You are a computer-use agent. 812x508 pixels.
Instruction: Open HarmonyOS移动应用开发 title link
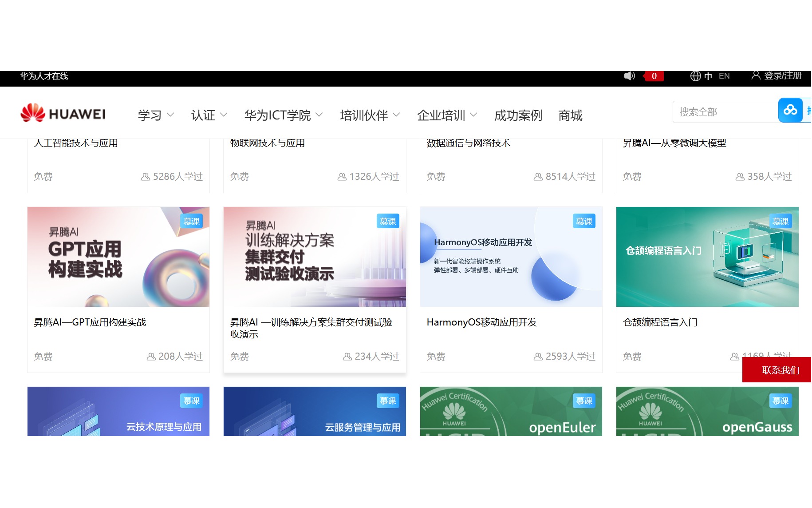pyautogui.click(x=482, y=322)
